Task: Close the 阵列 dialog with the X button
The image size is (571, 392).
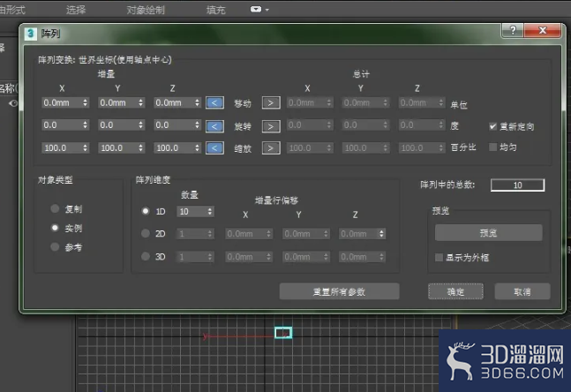Action: click(543, 31)
